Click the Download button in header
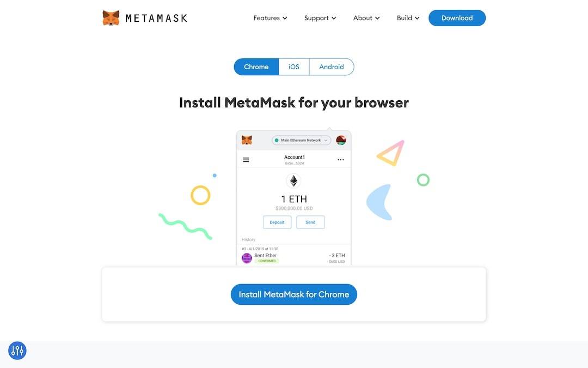This screenshot has height=368, width=588. [457, 18]
